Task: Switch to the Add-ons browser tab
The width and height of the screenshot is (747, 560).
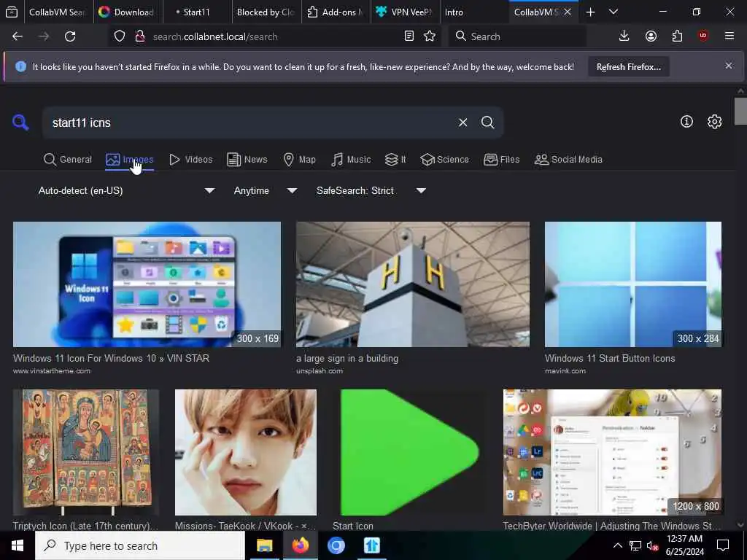Action: [336, 12]
